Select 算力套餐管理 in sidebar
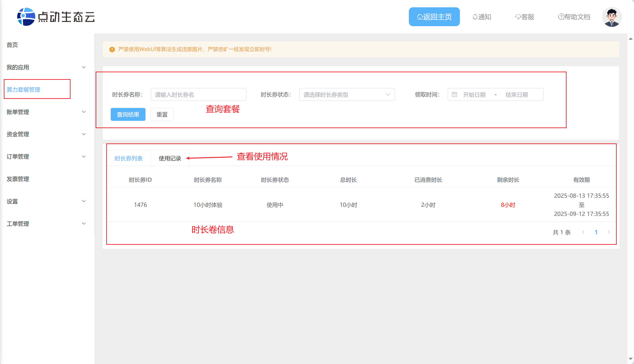This screenshot has height=364, width=634. click(x=24, y=90)
